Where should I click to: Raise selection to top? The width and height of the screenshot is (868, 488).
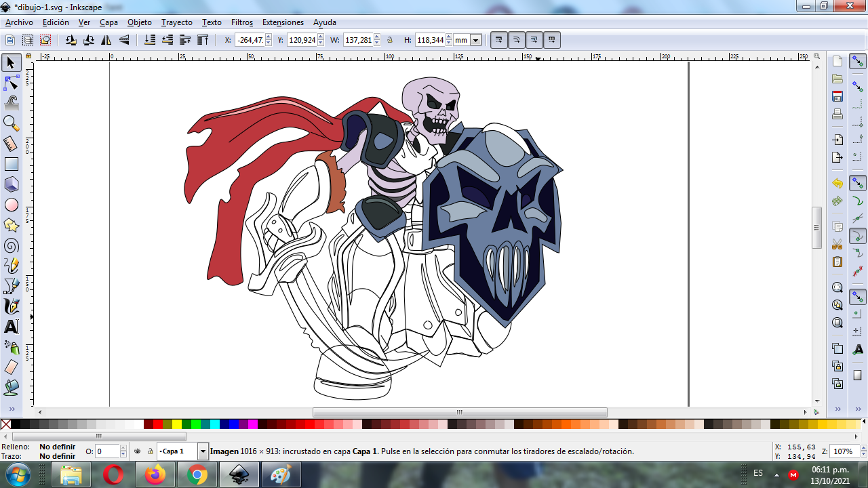[x=203, y=40]
